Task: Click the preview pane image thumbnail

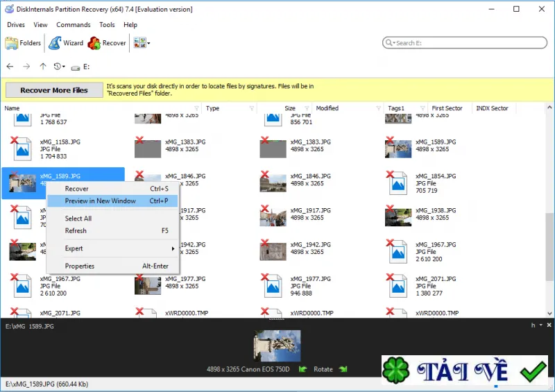Action: [x=277, y=346]
